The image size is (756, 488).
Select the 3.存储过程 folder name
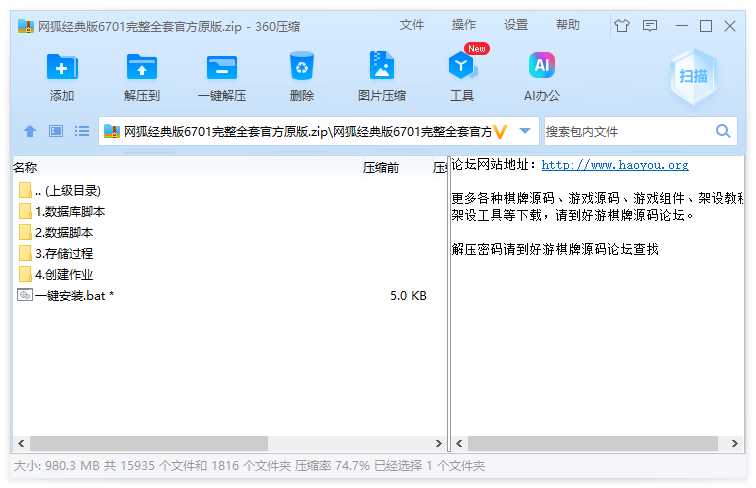[x=64, y=254]
